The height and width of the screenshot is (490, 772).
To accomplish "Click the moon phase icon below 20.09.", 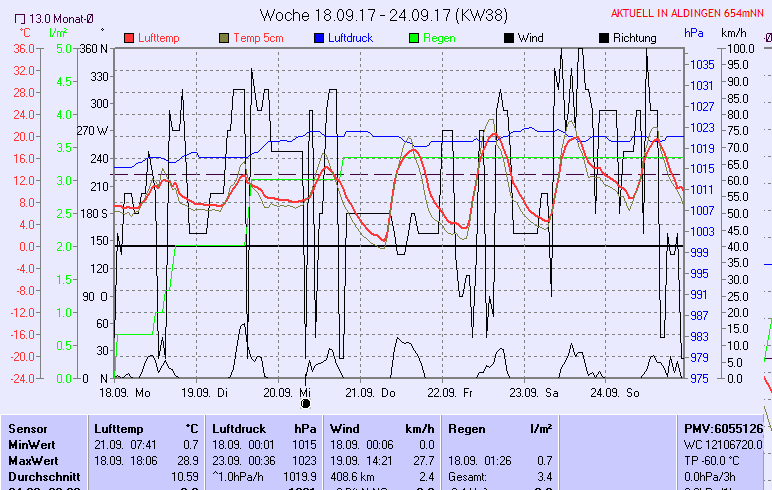I will [305, 404].
